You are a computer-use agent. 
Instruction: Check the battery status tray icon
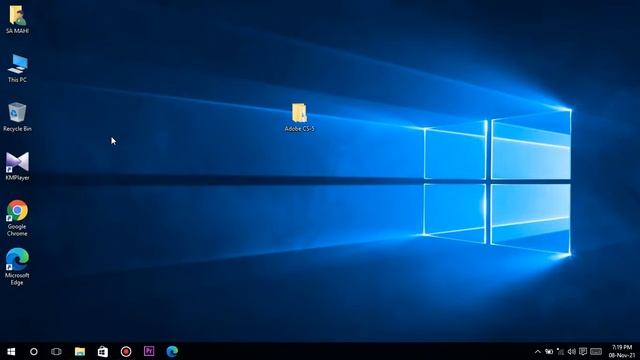click(549, 351)
